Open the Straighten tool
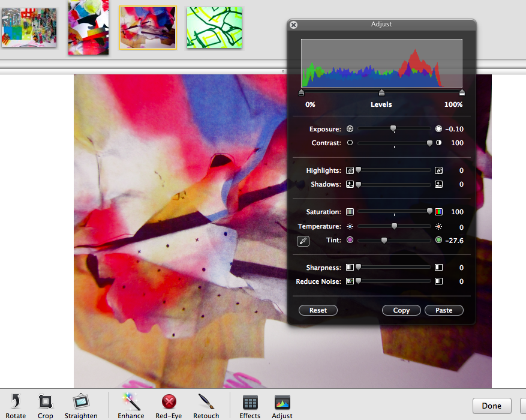Image resolution: width=526 pixels, height=420 pixels. pyautogui.click(x=81, y=402)
